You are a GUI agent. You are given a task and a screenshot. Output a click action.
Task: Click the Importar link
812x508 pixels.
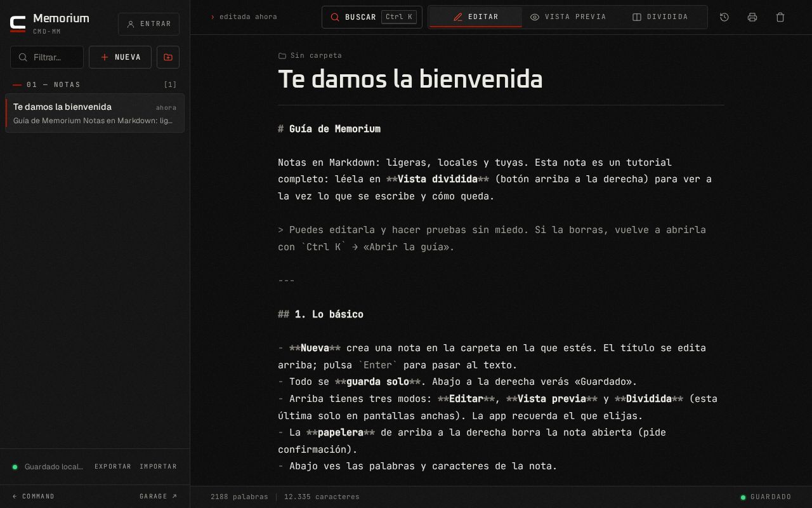pyautogui.click(x=159, y=467)
